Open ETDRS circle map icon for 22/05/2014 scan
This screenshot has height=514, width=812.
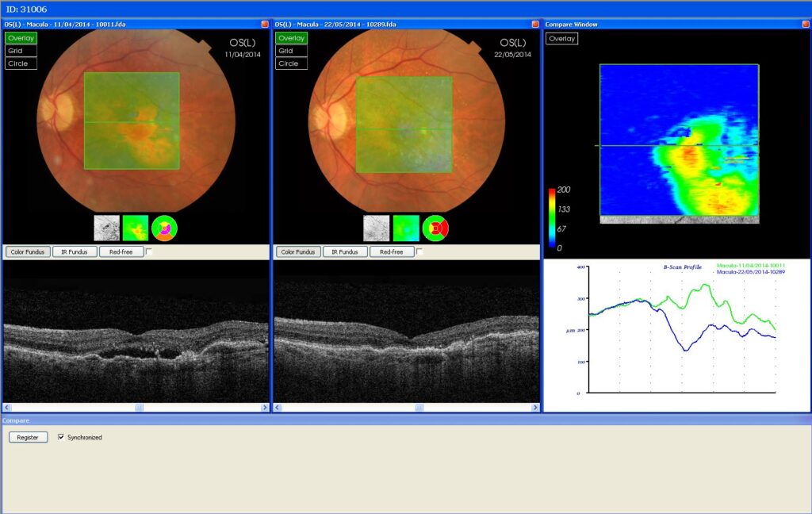click(435, 228)
